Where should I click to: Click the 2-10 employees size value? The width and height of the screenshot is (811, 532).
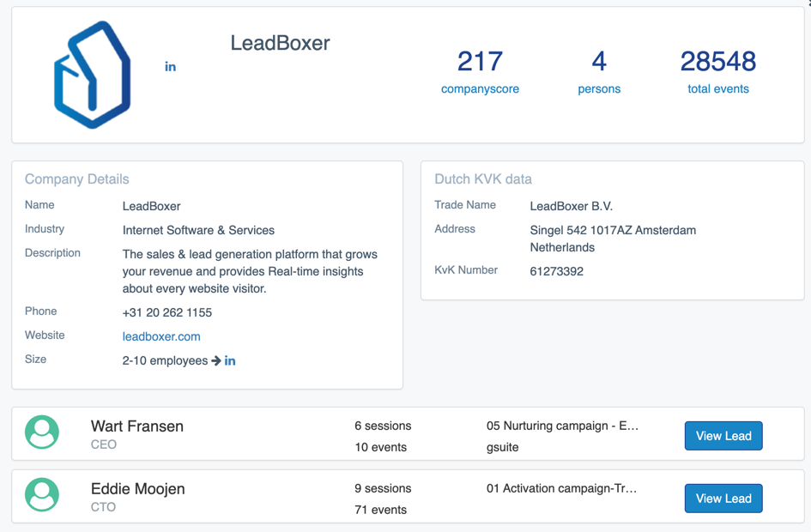165,361
